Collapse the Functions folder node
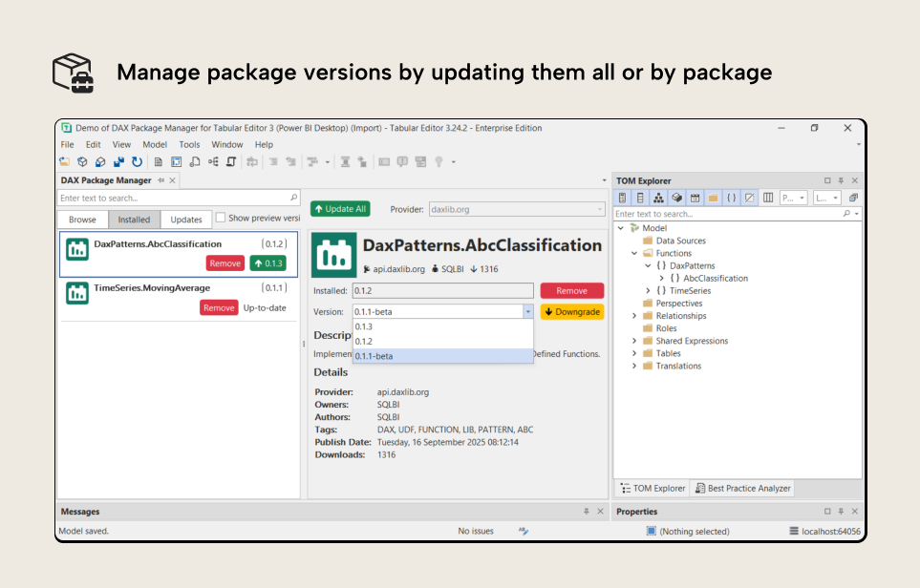 [634, 253]
